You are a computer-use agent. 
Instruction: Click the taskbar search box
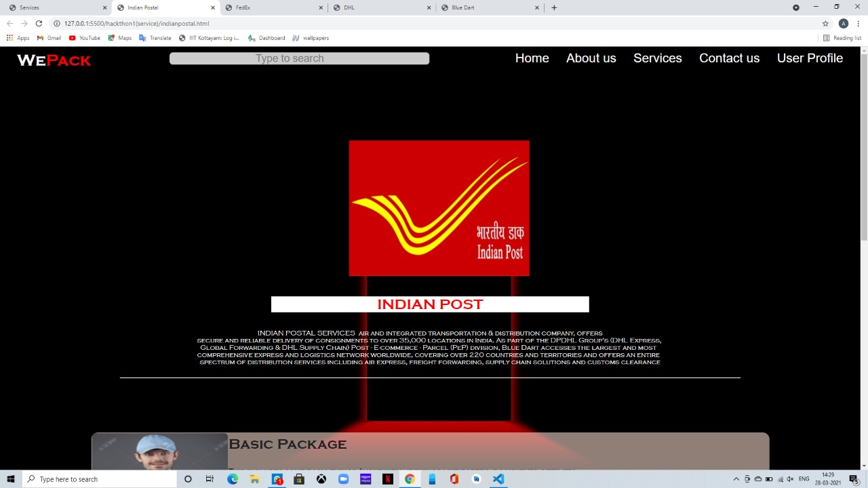click(x=100, y=479)
